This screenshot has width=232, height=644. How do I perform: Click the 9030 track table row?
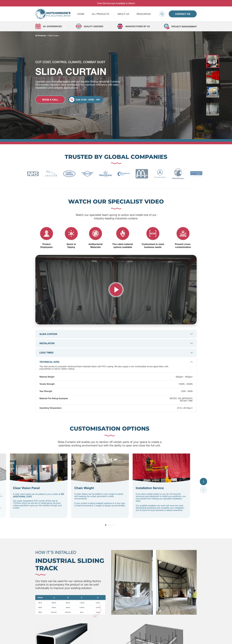point(70,608)
